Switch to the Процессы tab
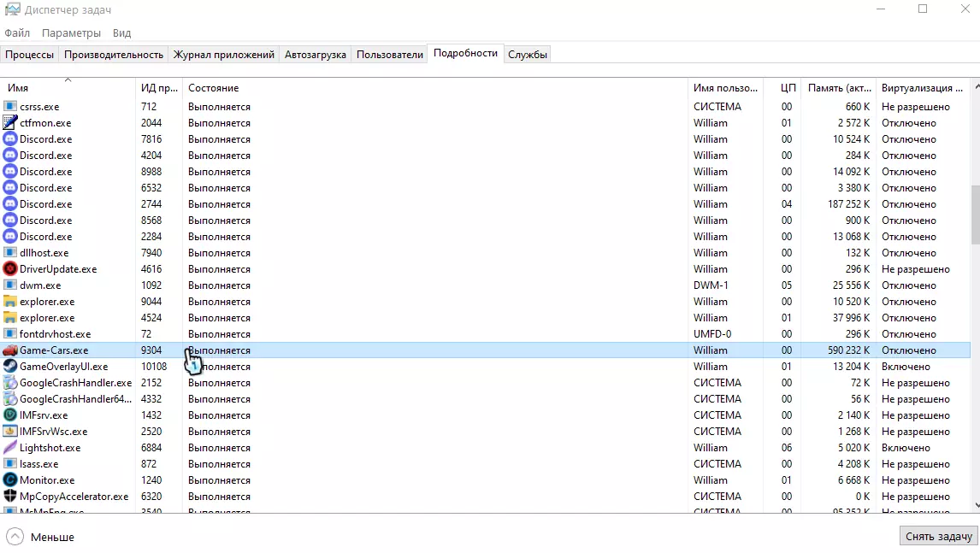 point(29,55)
